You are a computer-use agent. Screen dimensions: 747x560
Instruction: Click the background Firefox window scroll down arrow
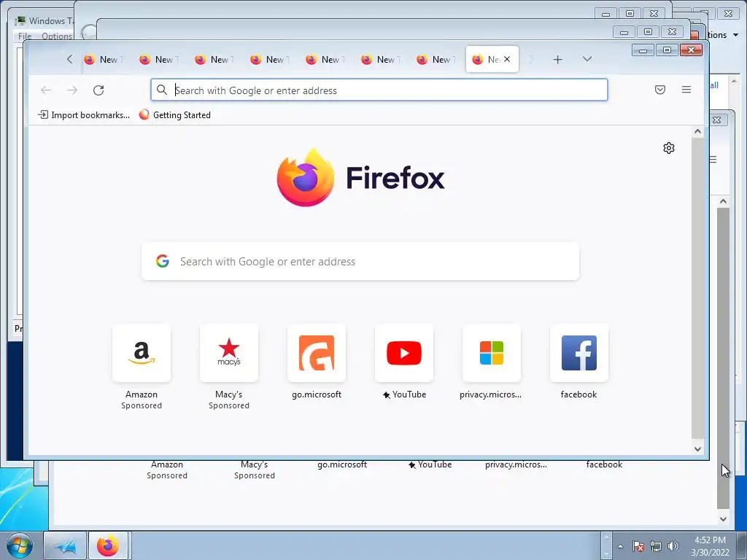pyautogui.click(x=723, y=519)
